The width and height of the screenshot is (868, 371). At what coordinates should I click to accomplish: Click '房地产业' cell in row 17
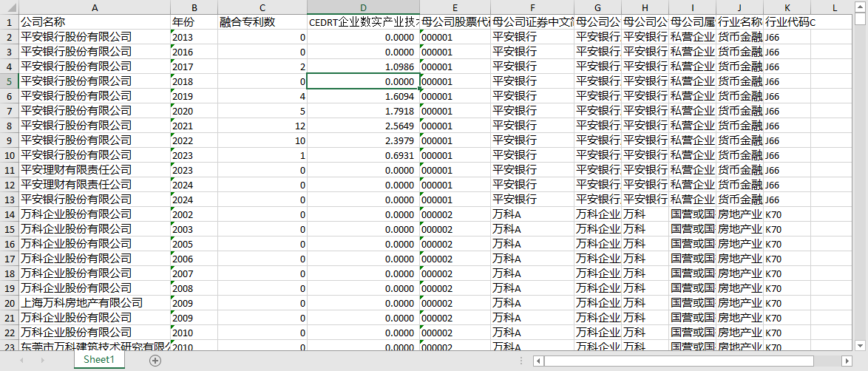tap(739, 259)
